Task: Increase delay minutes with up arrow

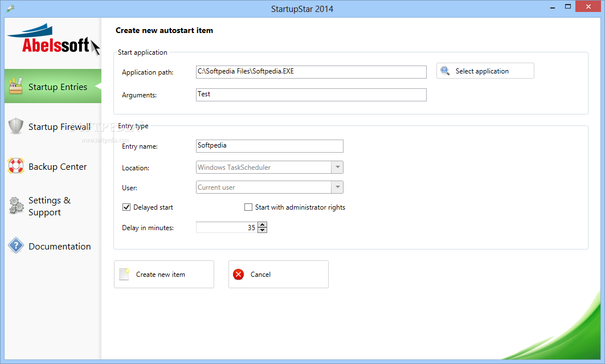Action: pos(263,224)
